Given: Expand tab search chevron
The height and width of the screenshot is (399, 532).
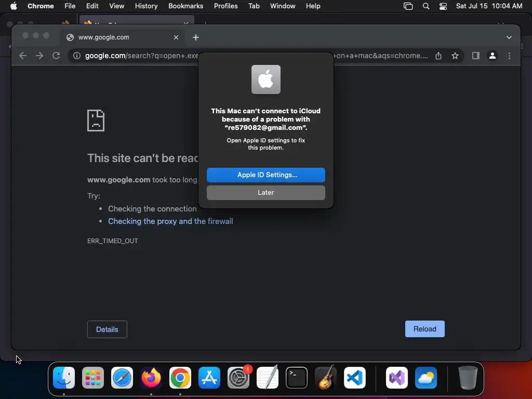Looking at the screenshot, I should click(x=509, y=37).
